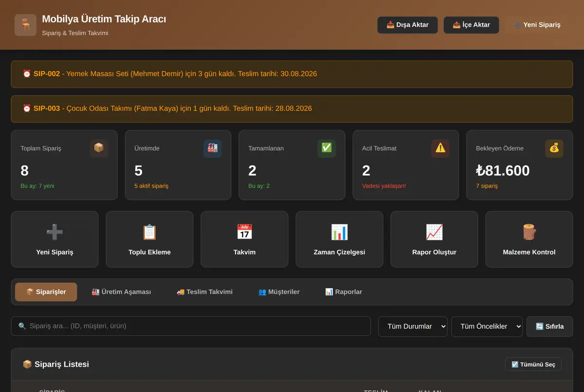Click the SIP-003 order ID in alert

(x=47, y=108)
